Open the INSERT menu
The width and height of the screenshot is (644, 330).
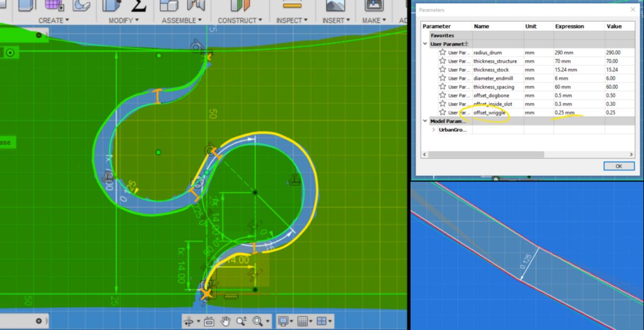(336, 20)
